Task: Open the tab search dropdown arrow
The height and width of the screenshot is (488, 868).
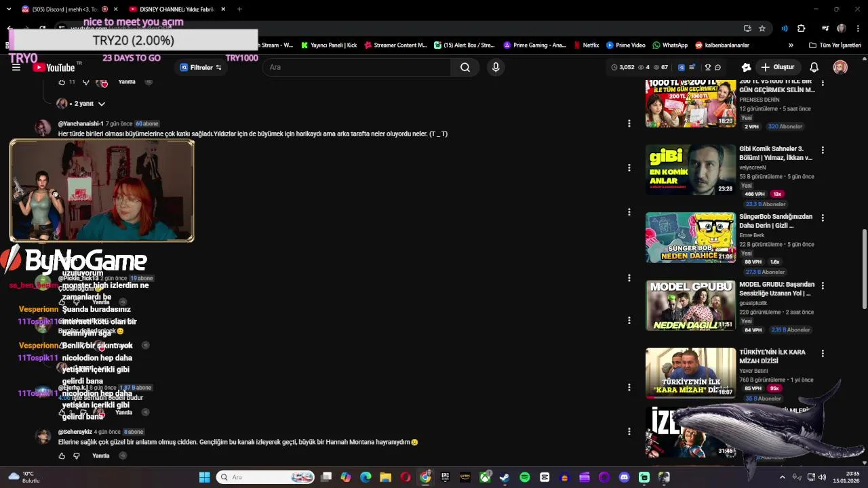Action: (9, 9)
